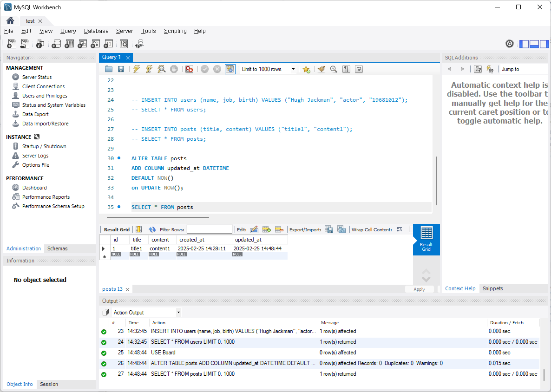Export recordset to external file
Viewport: 551px width, 392px height.
click(x=329, y=229)
